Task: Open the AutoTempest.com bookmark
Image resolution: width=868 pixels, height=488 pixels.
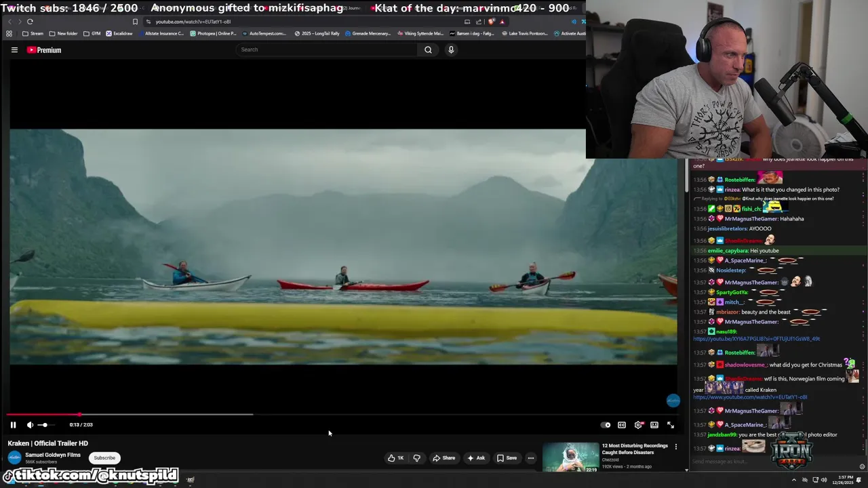Action: click(264, 33)
